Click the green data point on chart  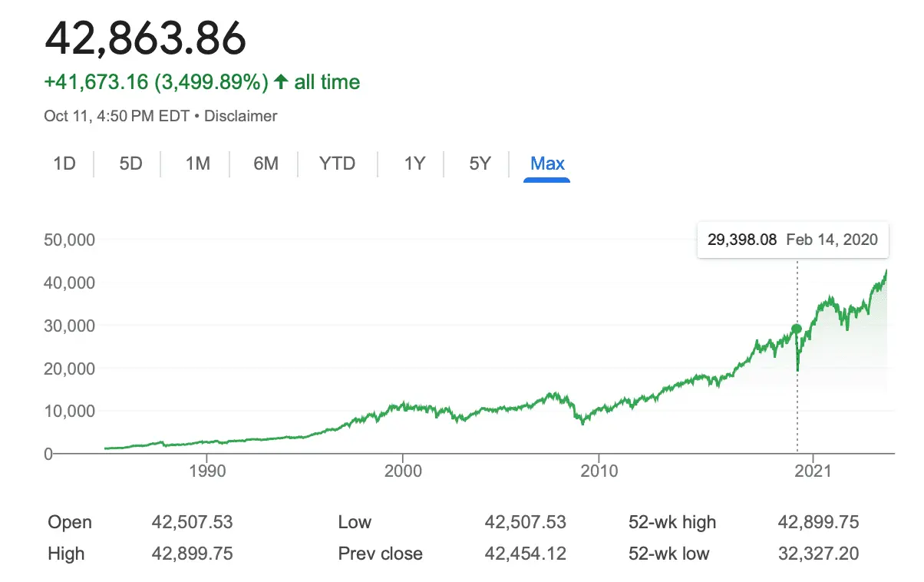[797, 329]
